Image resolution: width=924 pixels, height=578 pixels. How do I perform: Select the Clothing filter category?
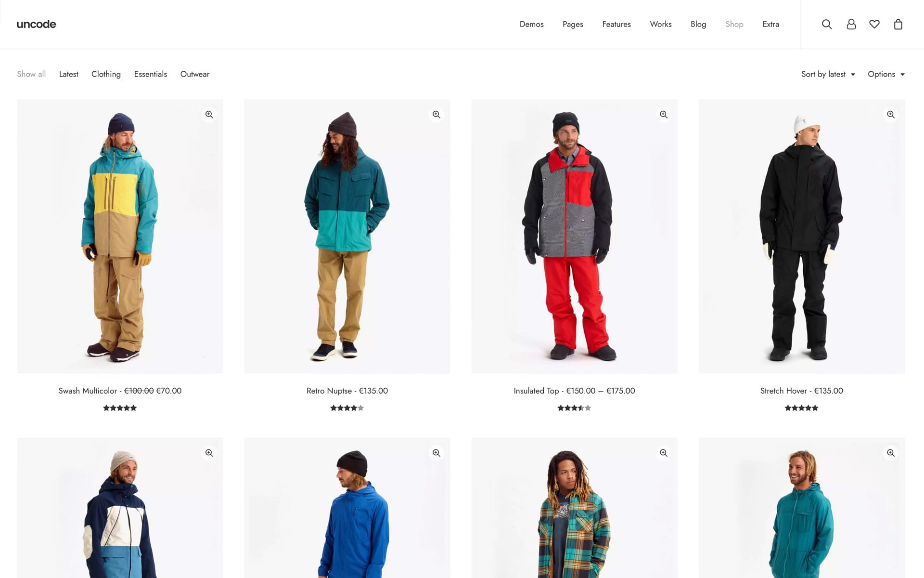click(x=106, y=74)
